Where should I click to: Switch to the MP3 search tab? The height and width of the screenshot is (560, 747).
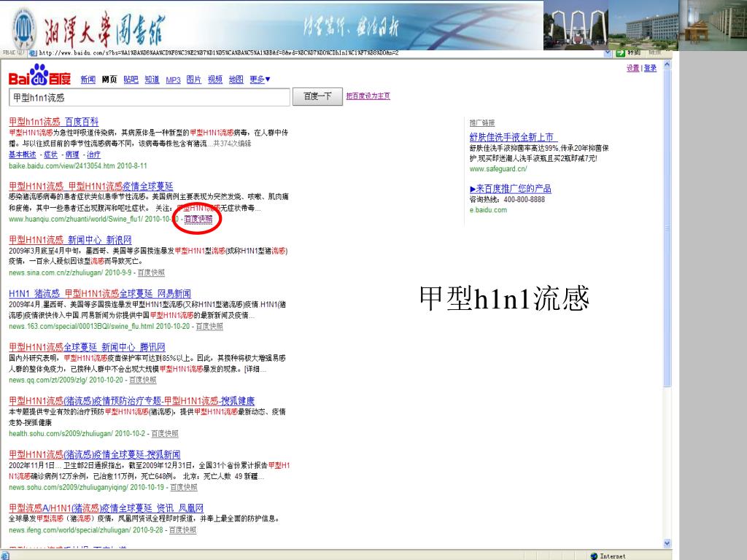coord(173,80)
